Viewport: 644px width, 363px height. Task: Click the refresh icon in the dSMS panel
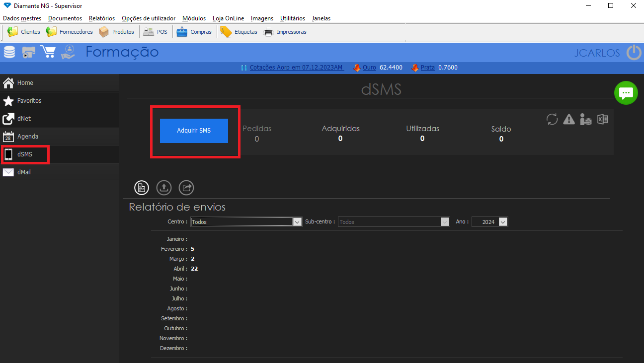tap(552, 119)
